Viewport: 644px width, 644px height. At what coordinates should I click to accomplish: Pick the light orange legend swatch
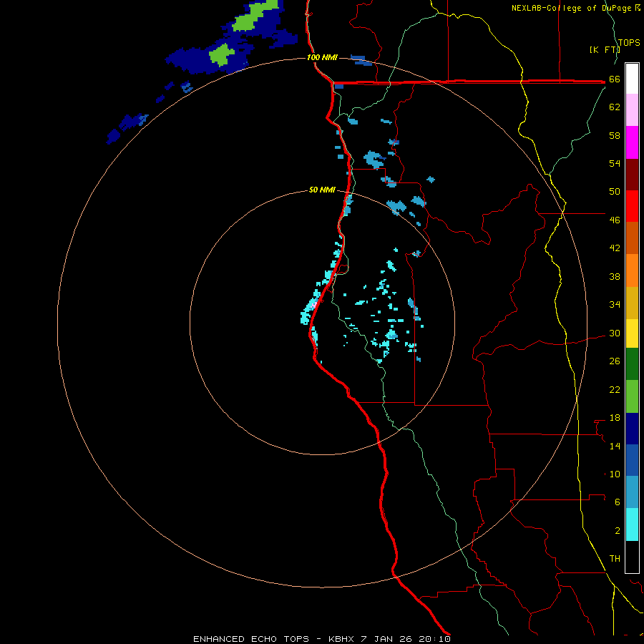point(632,270)
